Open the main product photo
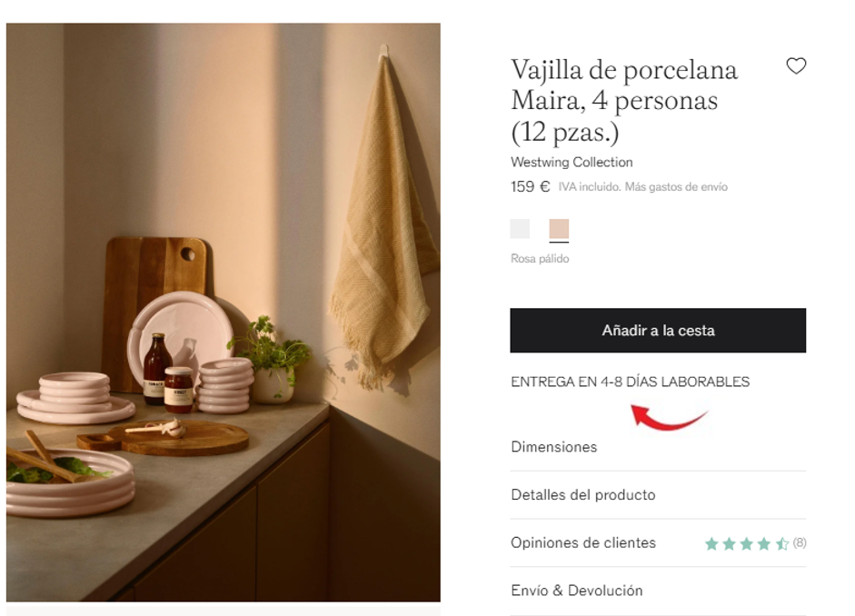Screen dimensions: 855x616 pos(223,313)
